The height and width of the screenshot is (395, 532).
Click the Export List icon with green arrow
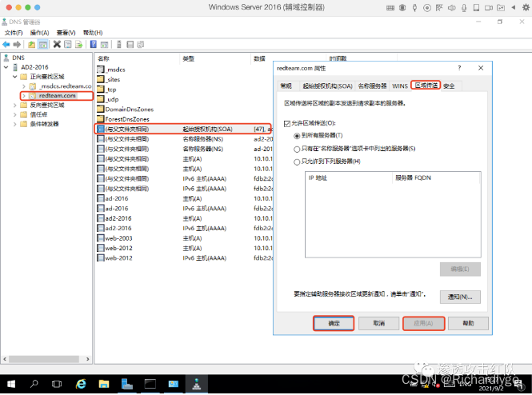[78, 45]
